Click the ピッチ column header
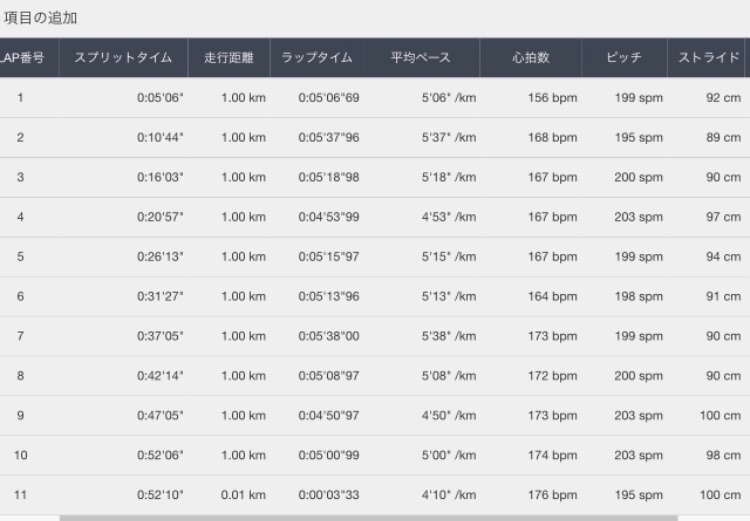Image resolution: width=750 pixels, height=521 pixels. pyautogui.click(x=624, y=57)
